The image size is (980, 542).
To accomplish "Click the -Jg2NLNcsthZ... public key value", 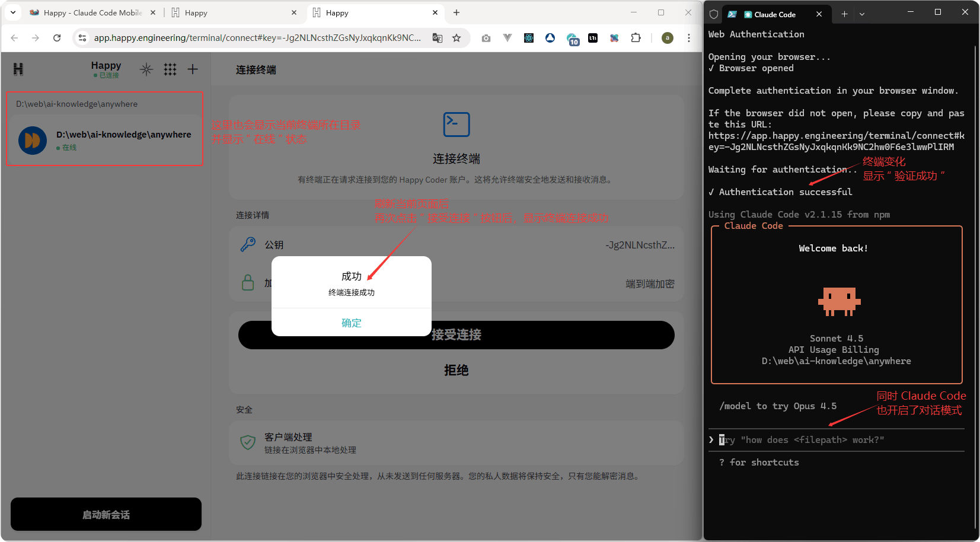I will click(x=640, y=245).
